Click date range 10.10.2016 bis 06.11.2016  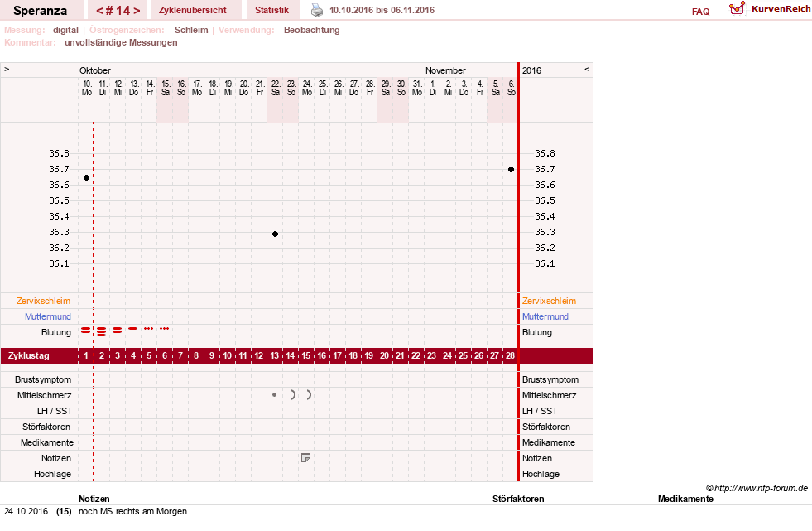pyautogui.click(x=382, y=11)
